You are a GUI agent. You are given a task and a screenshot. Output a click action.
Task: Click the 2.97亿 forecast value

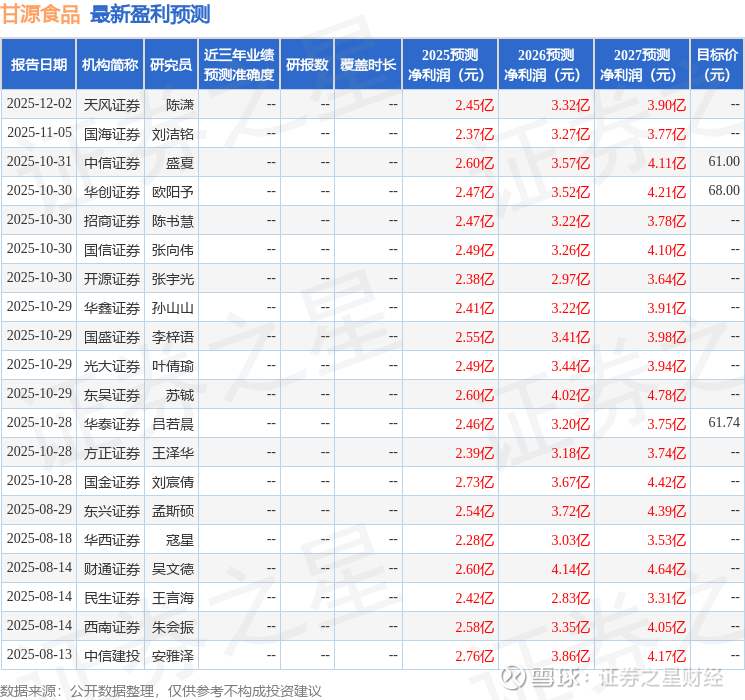(570, 279)
